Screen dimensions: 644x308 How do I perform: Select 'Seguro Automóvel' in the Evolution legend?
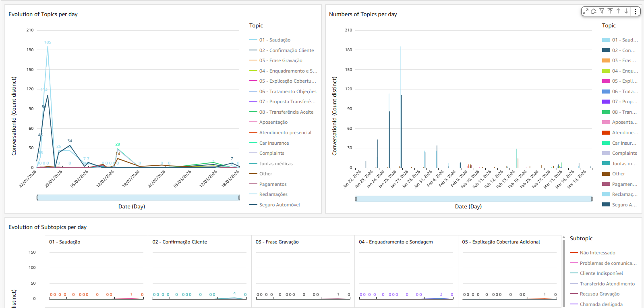pyautogui.click(x=279, y=205)
